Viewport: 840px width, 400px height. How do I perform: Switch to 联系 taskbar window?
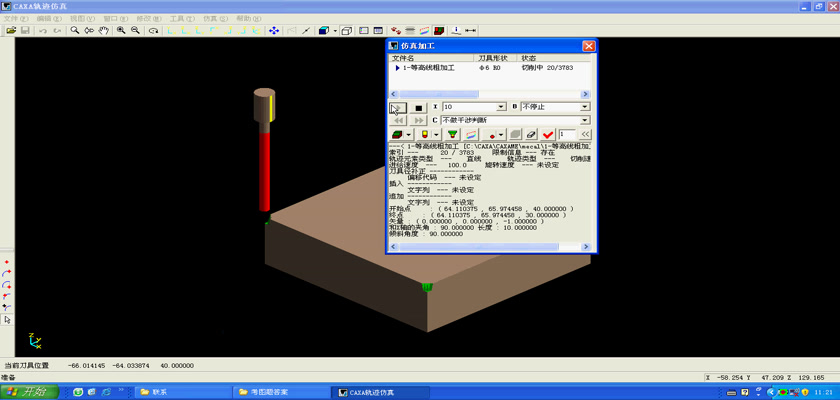(x=181, y=392)
